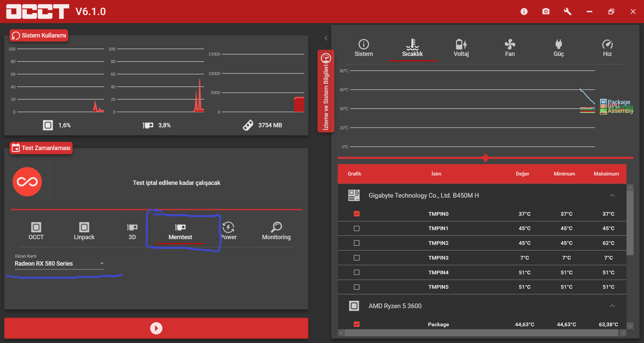
Task: Open the Monitoring tab
Action: click(x=276, y=231)
